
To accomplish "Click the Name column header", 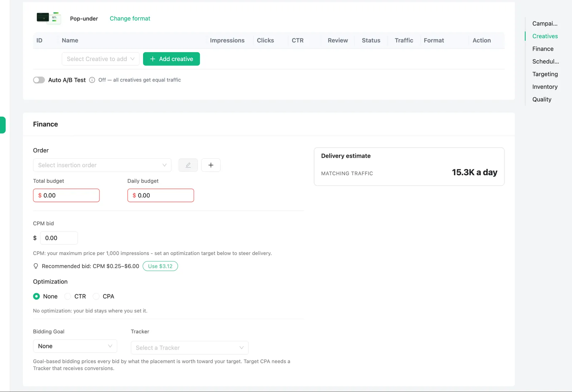I will click(x=70, y=40).
